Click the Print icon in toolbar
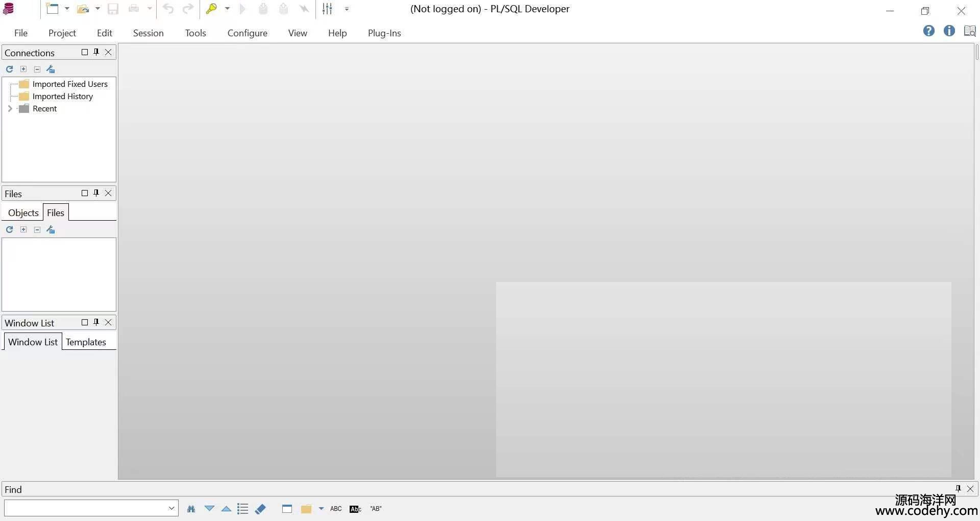 [x=134, y=9]
